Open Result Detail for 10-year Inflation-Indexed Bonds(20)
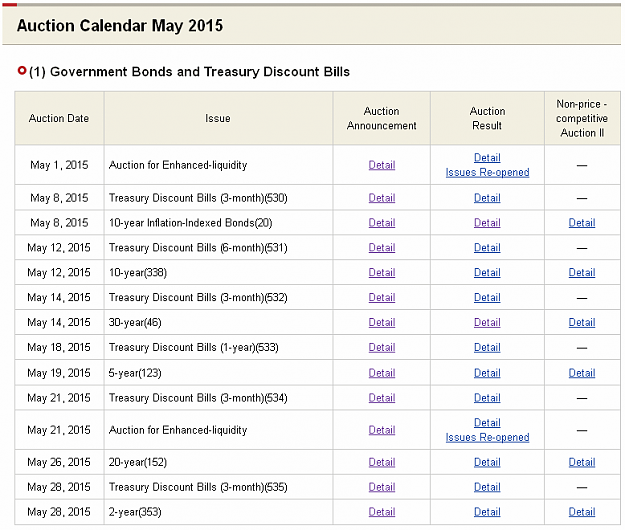The image size is (625, 530). click(x=487, y=223)
